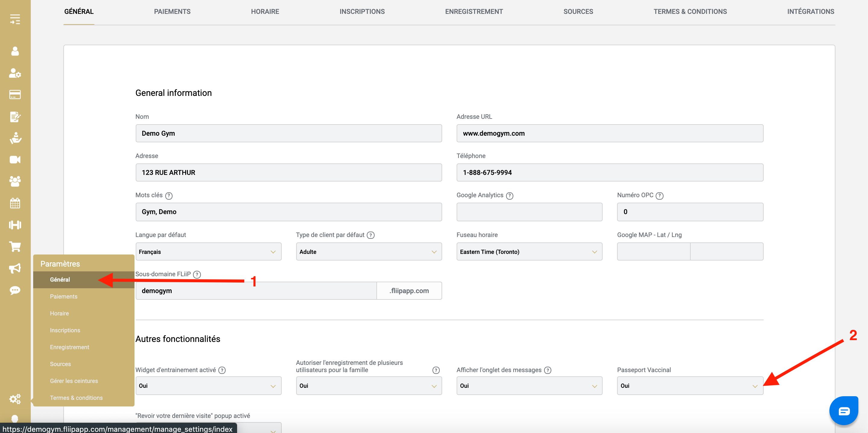Switch to the INTÉGRATIONS tab
868x433 pixels.
(x=810, y=11)
